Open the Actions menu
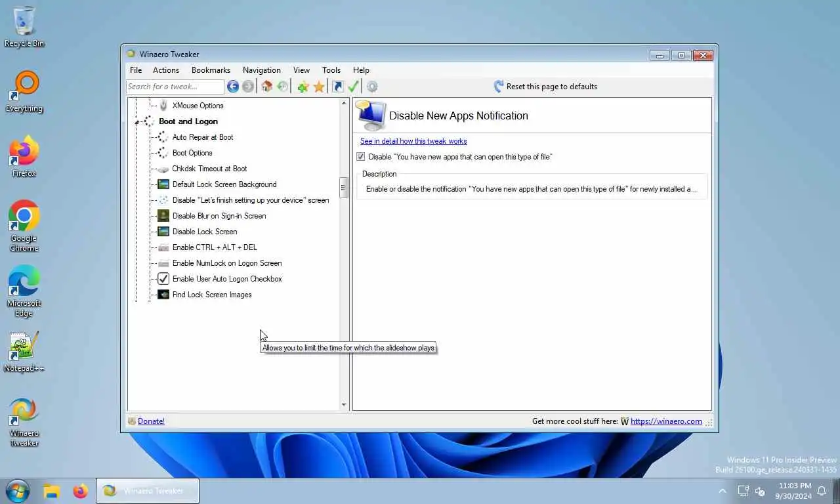840x504 pixels. pos(166,70)
